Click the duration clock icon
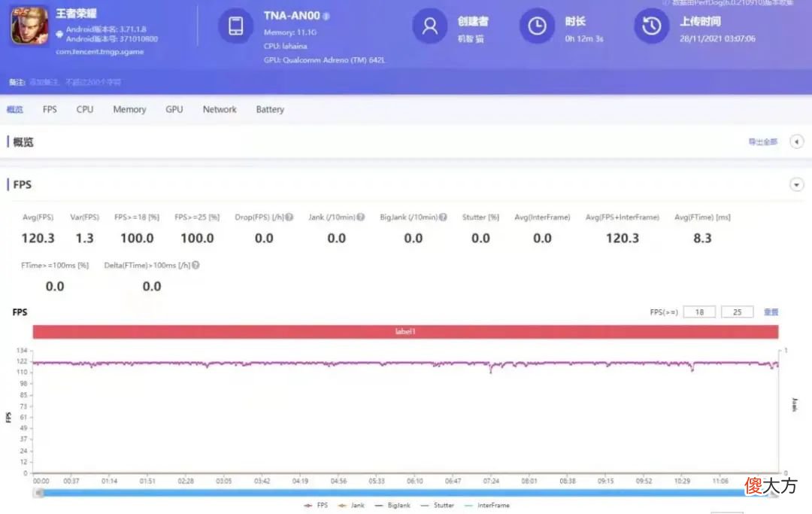The image size is (812, 514). click(x=537, y=26)
